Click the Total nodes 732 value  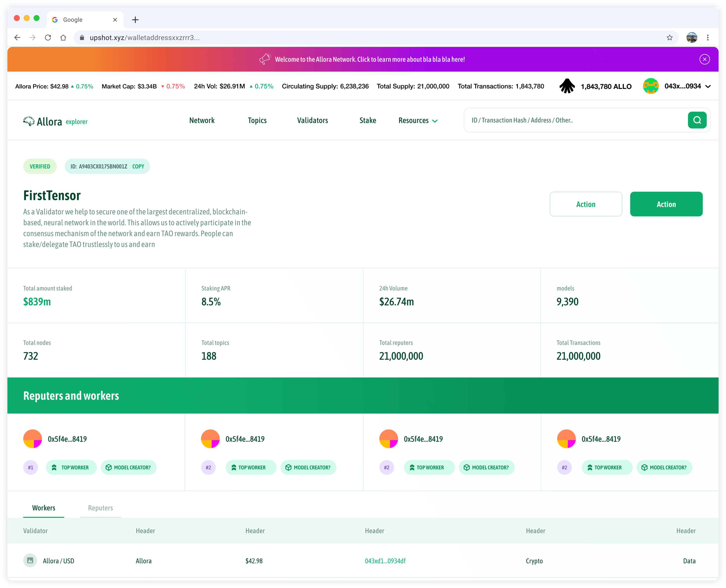click(30, 356)
